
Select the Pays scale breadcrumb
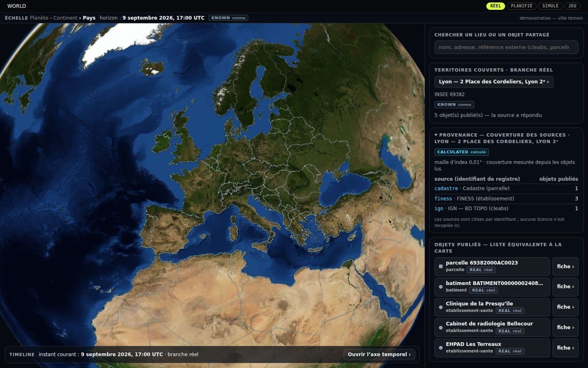coord(89,18)
